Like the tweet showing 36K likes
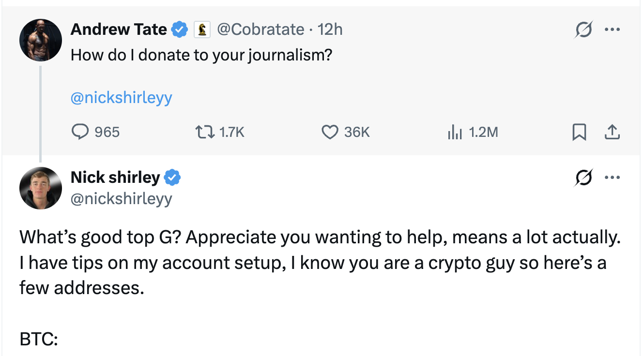Screen dimensions: 644x356 330,132
